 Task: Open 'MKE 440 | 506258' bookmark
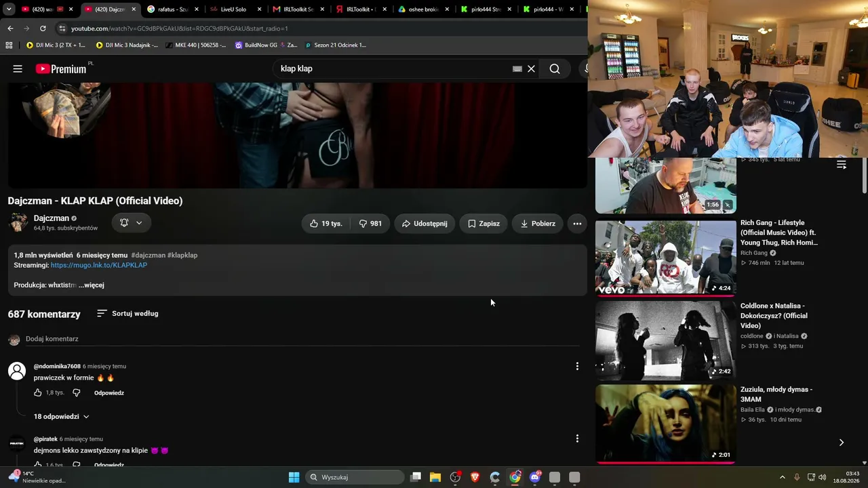[195, 45]
